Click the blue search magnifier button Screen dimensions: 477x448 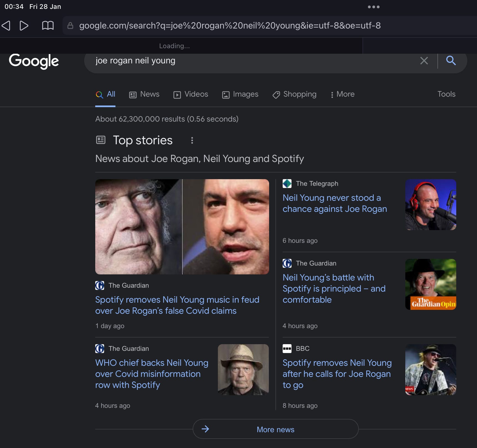451,60
